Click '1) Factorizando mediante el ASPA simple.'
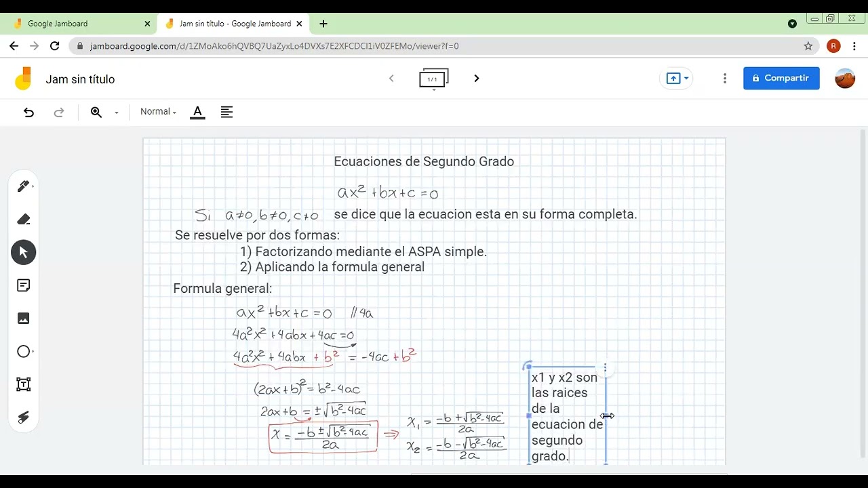This screenshot has width=868, height=488. point(363,251)
